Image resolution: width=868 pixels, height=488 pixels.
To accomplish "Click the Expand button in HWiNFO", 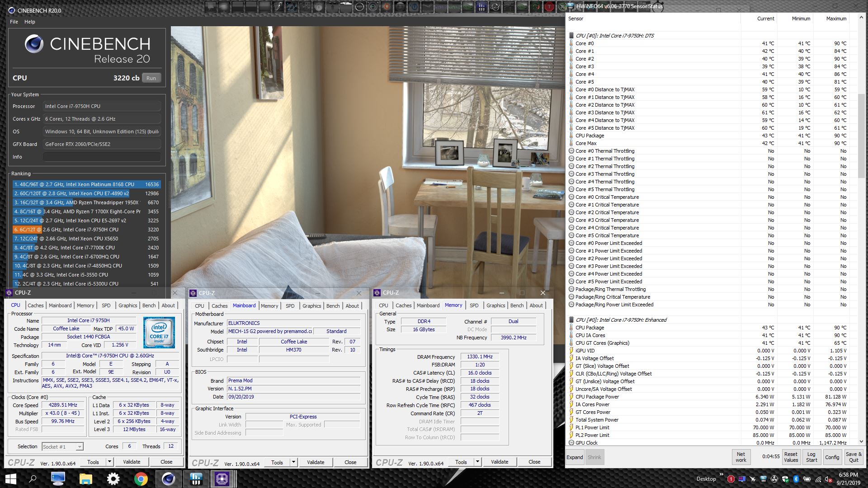I will [x=575, y=457].
